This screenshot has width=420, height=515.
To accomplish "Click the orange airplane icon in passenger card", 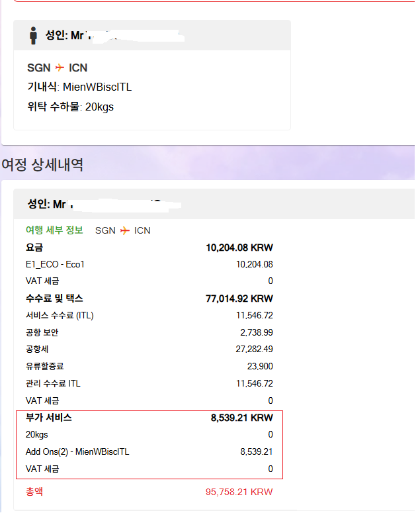I will pos(60,68).
